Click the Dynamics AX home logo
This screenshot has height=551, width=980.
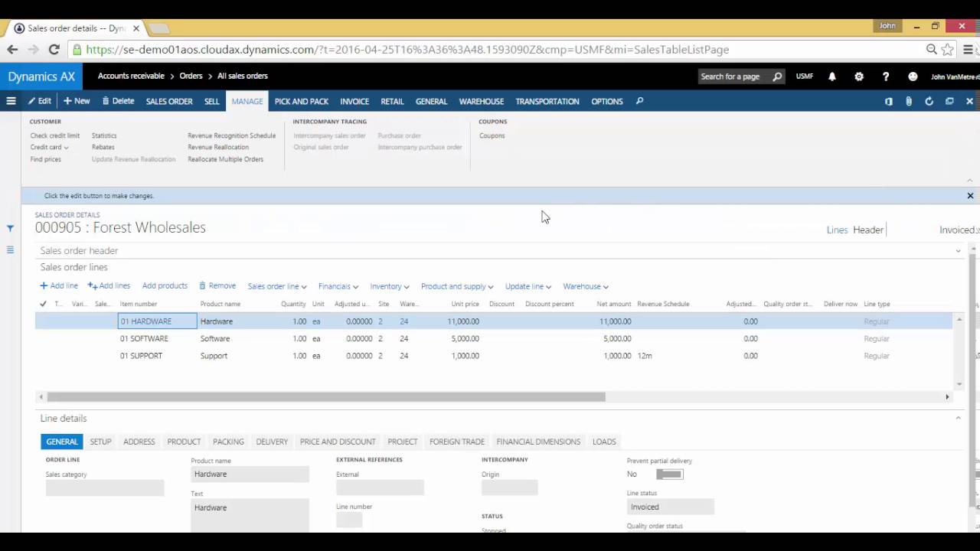pyautogui.click(x=41, y=77)
